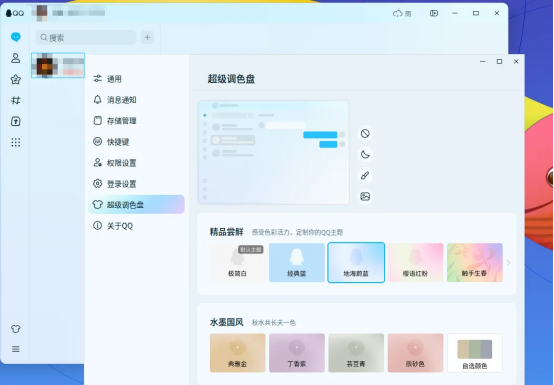The height and width of the screenshot is (385, 554).
Task: Focus the 搜索 search field
Action: click(86, 37)
